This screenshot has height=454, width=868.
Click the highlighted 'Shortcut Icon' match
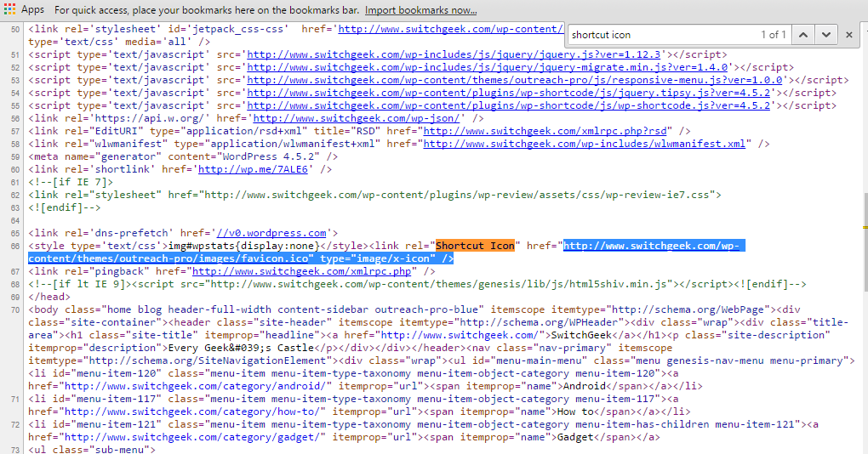475,246
